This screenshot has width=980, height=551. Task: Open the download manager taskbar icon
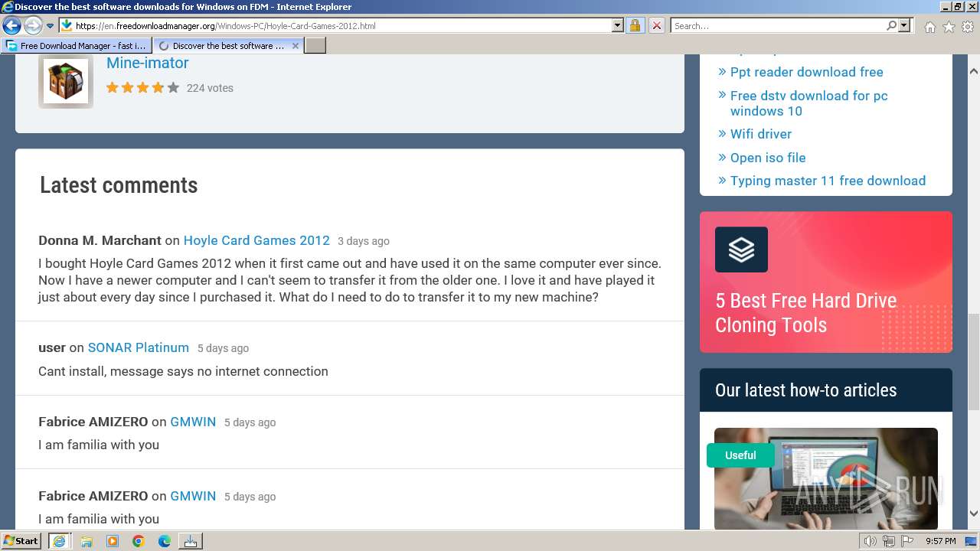pos(190,541)
